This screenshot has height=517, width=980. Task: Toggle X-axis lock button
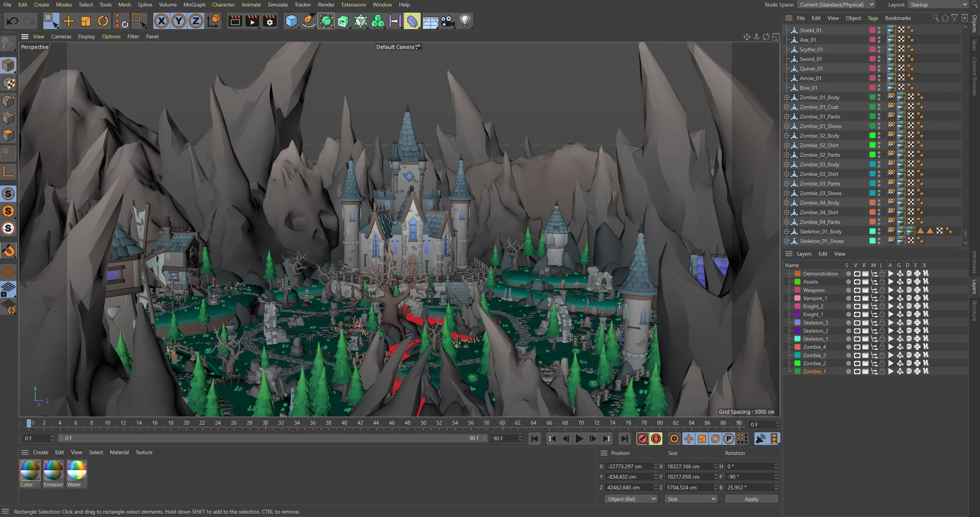(x=161, y=21)
